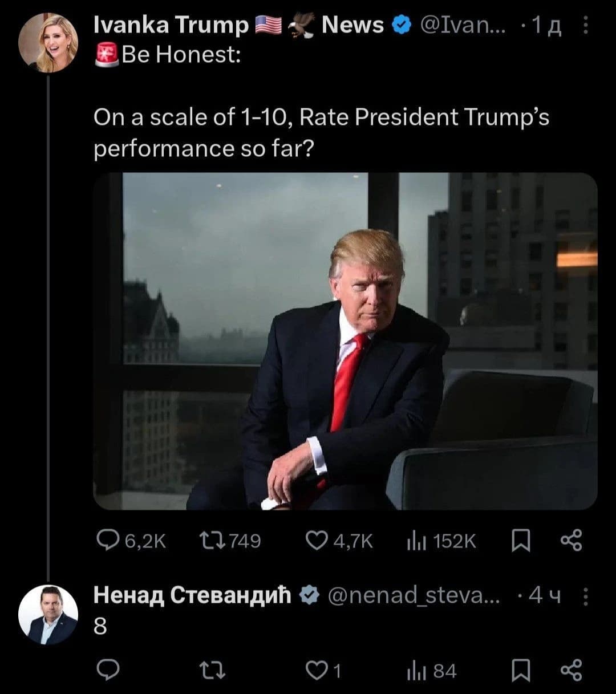Open more options on Ivanka Trump tweet
This screenshot has width=616, height=694.
point(583,25)
